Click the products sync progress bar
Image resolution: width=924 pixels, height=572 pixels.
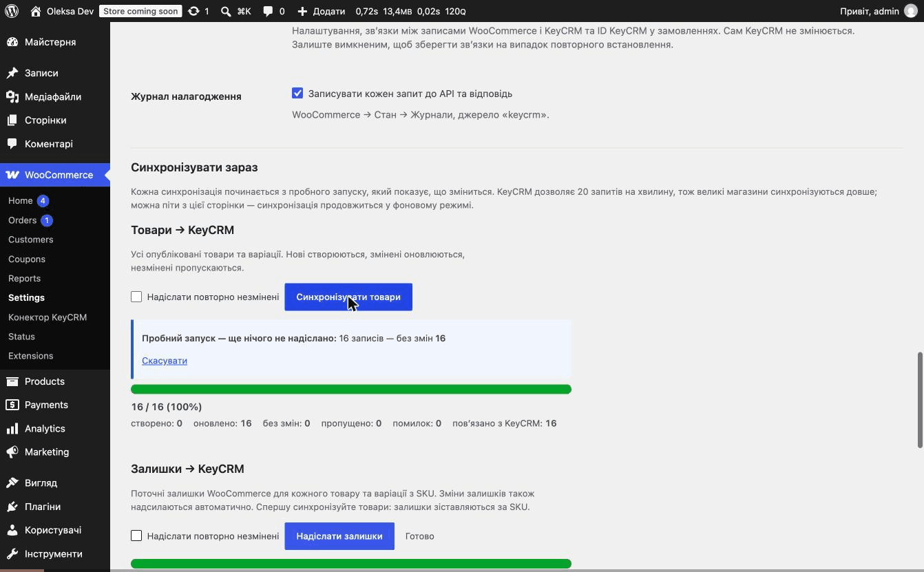[x=351, y=390]
